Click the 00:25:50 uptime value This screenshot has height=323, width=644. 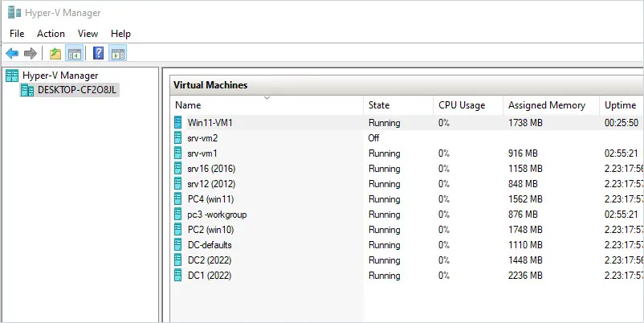point(622,122)
